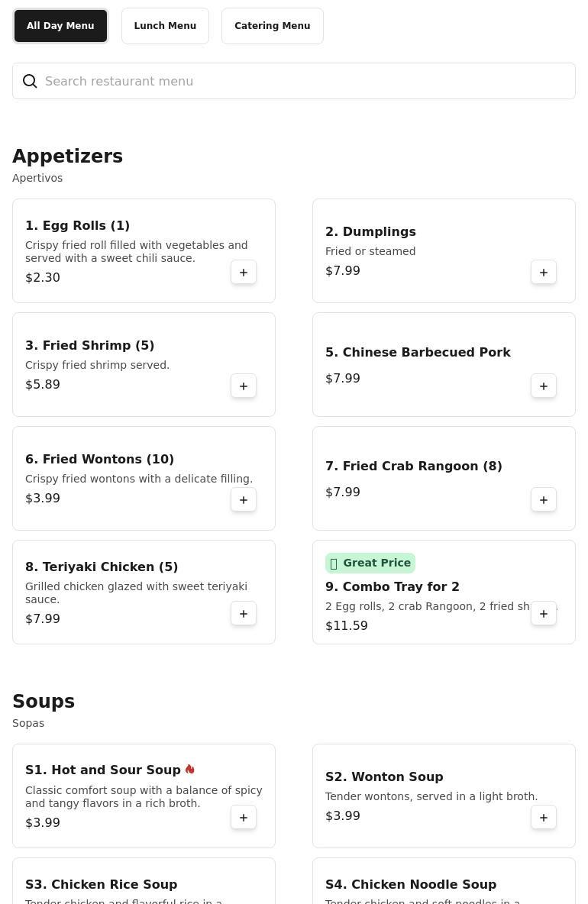
Task: Click the search magnifier icon
Action: click(x=30, y=82)
